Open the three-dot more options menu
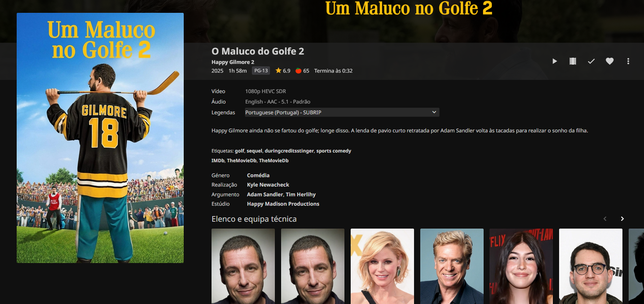The height and width of the screenshot is (304, 644). (x=628, y=61)
